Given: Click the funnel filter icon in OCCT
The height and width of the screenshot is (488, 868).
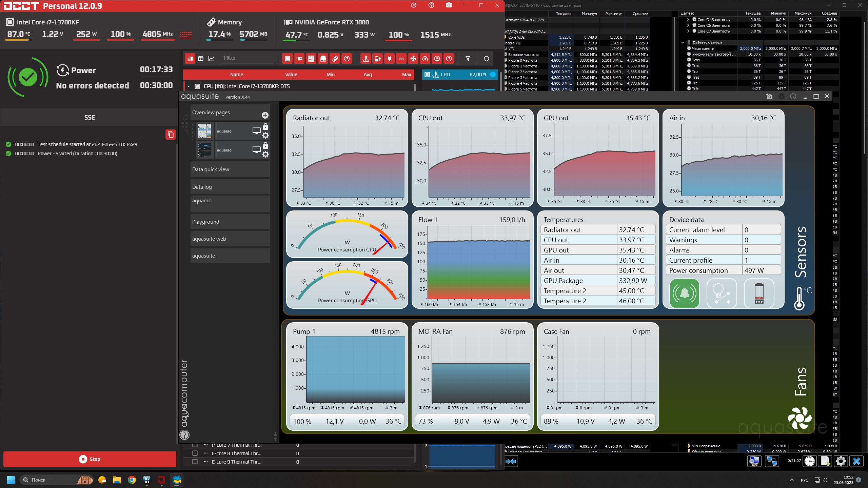Looking at the screenshot, I should coord(468,59).
